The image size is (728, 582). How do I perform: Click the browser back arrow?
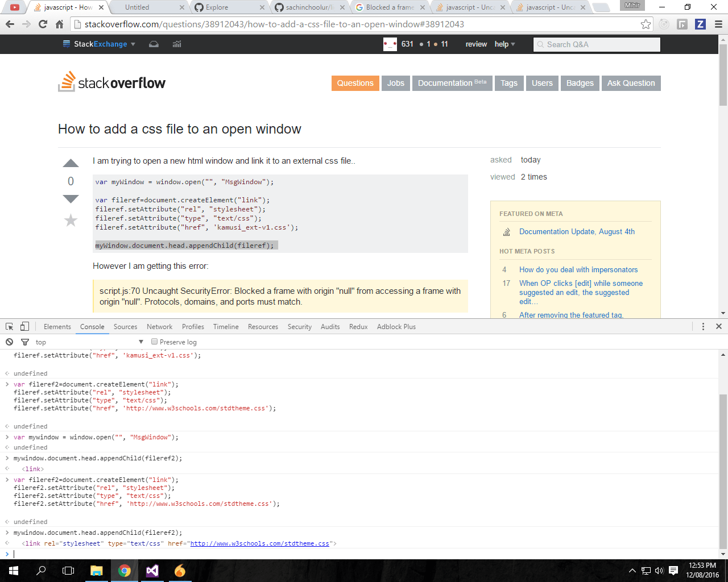10,24
